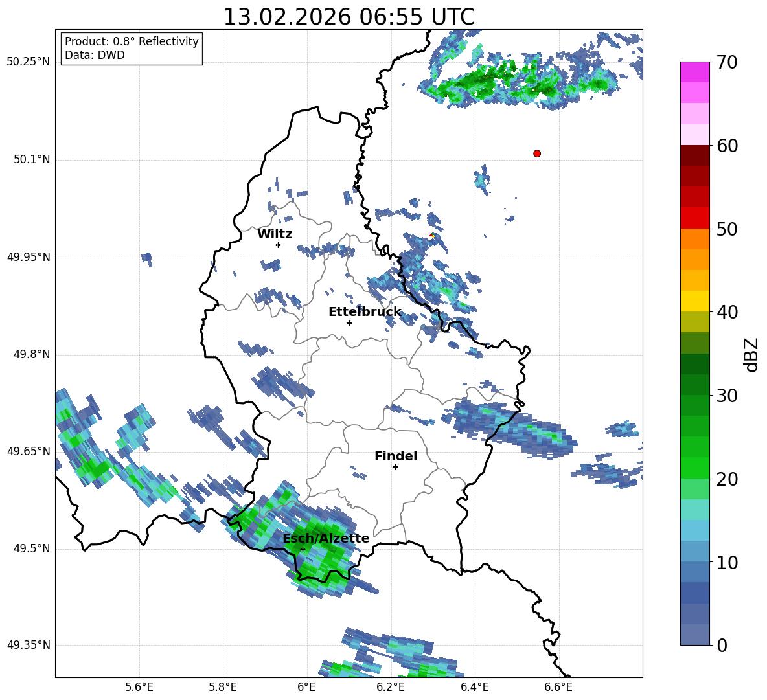Click the Findel station cross marker

click(395, 468)
